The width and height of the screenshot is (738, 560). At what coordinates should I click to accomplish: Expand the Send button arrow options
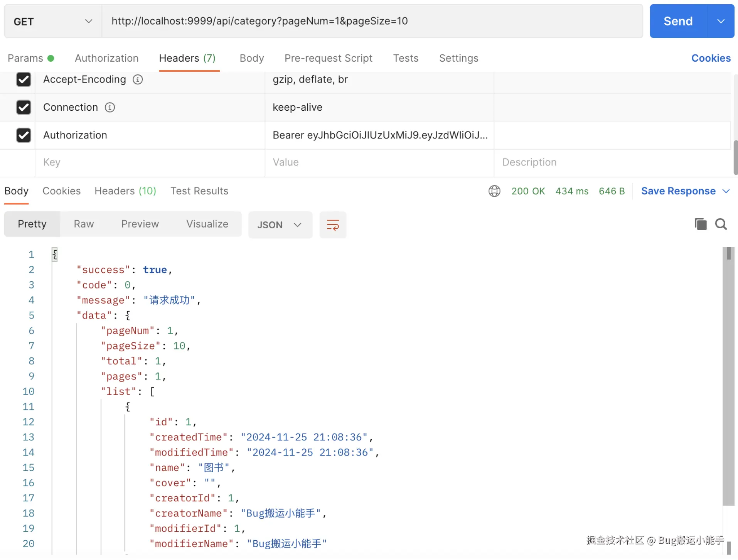click(x=721, y=21)
